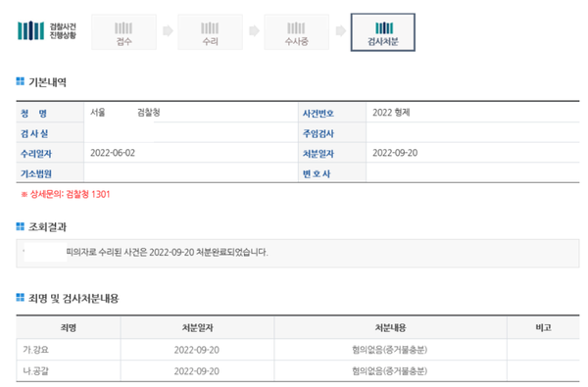Select the 나.공갈 charge row

coord(298,371)
